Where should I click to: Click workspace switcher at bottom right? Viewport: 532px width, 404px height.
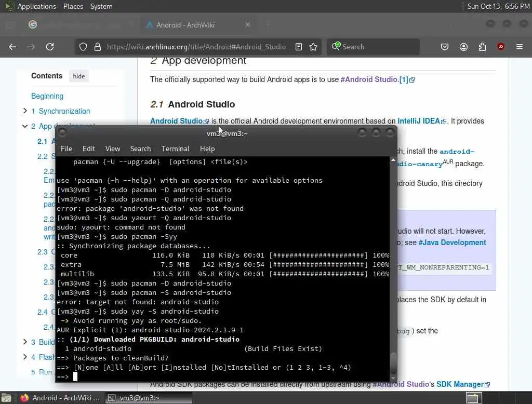pyautogui.click(x=474, y=398)
